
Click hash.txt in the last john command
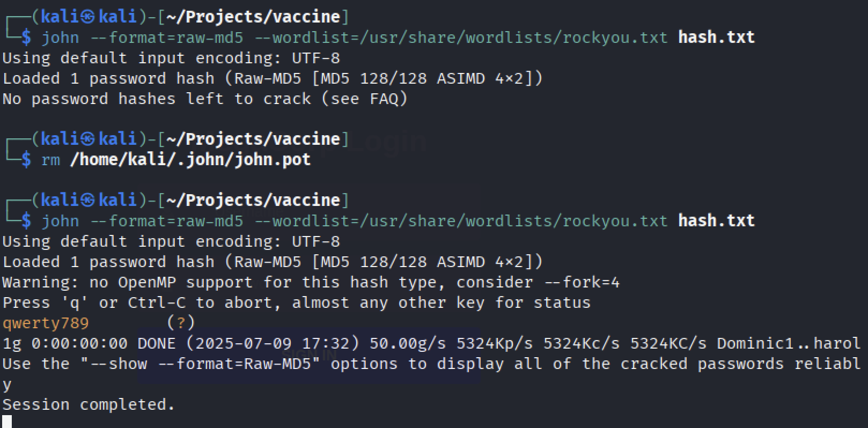(x=716, y=220)
